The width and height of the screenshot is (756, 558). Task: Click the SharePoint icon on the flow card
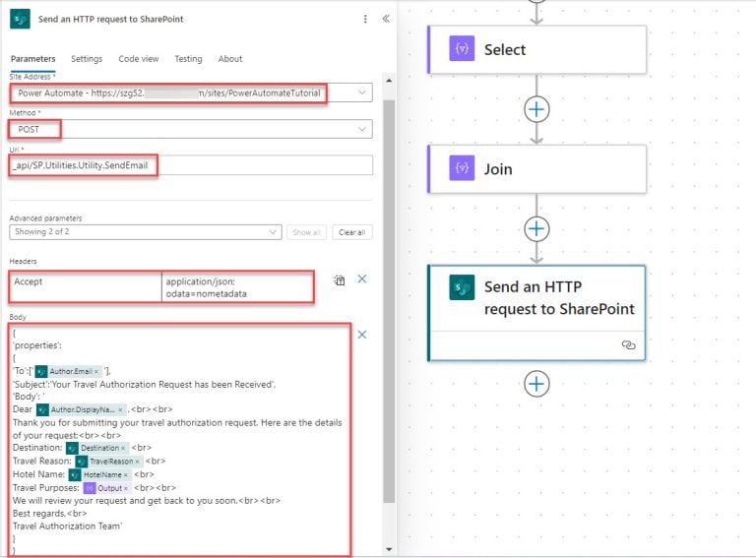pos(462,287)
